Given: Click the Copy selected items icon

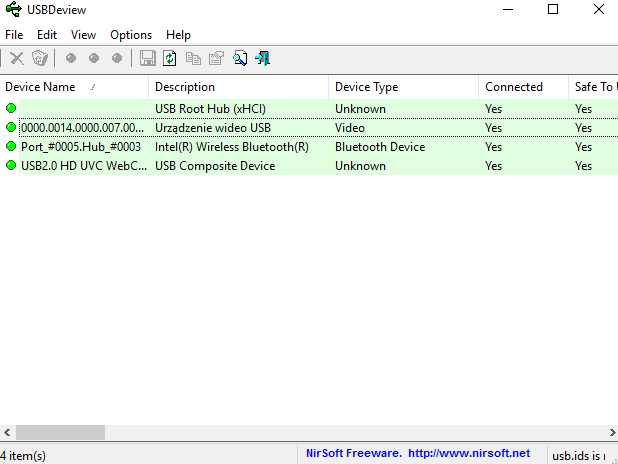Looking at the screenshot, I should coord(193,58).
